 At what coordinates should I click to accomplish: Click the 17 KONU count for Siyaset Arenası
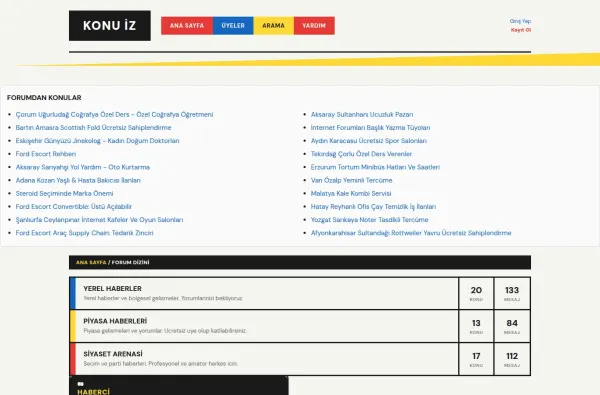(476, 359)
